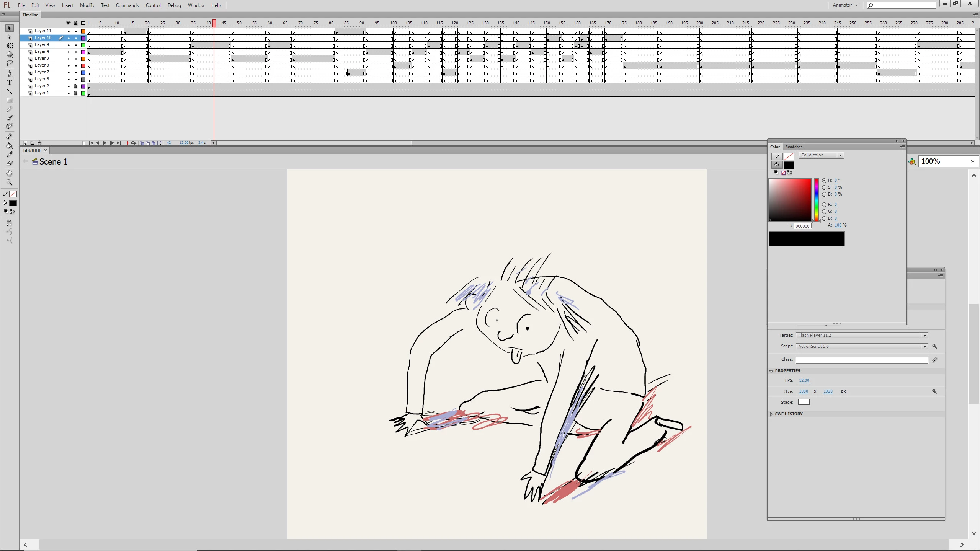Screen dimensions: 980x551
Task: Toggle visibility of Layer 9
Action: click(69, 45)
